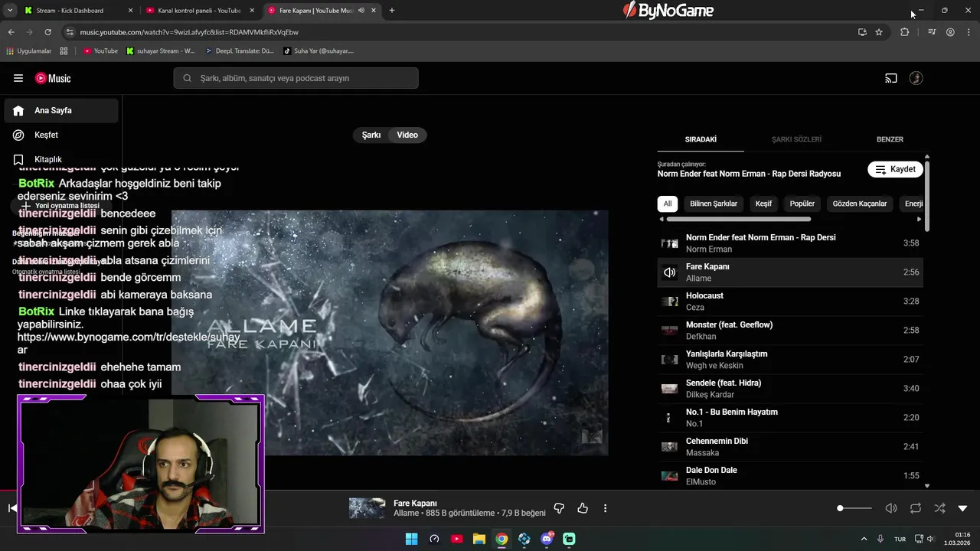Click the Fare Kapanı player bar thumbnail

click(x=367, y=508)
